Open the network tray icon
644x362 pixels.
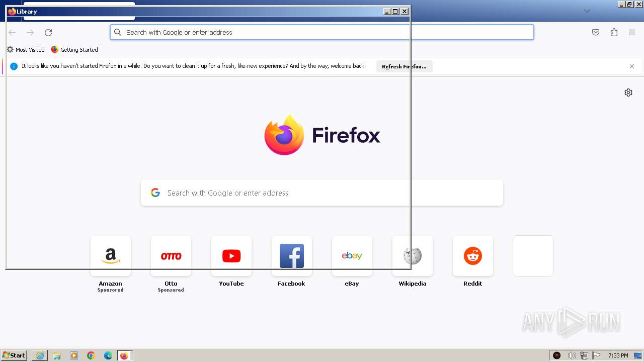click(x=584, y=355)
